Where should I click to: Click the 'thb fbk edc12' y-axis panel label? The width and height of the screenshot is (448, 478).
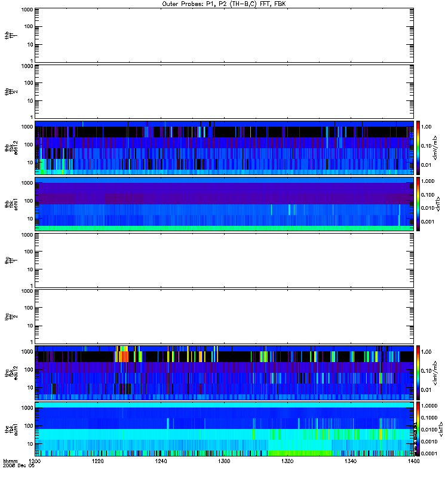[11, 148]
